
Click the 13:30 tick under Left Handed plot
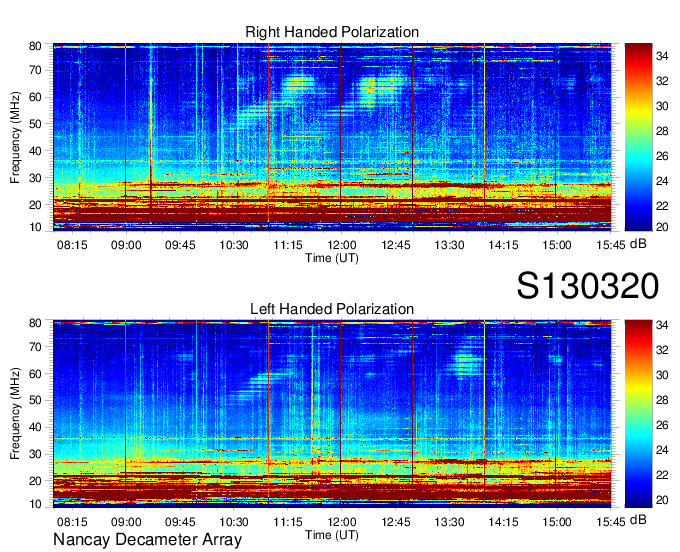[449, 522]
